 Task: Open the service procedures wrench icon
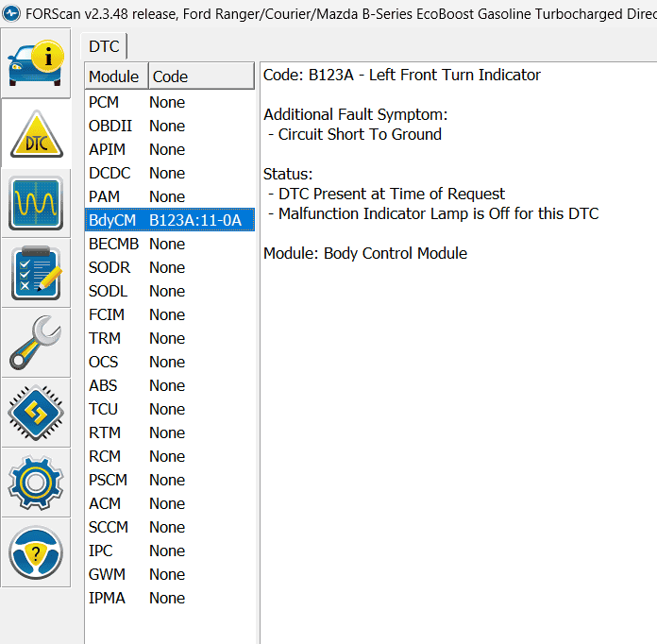[x=36, y=343]
